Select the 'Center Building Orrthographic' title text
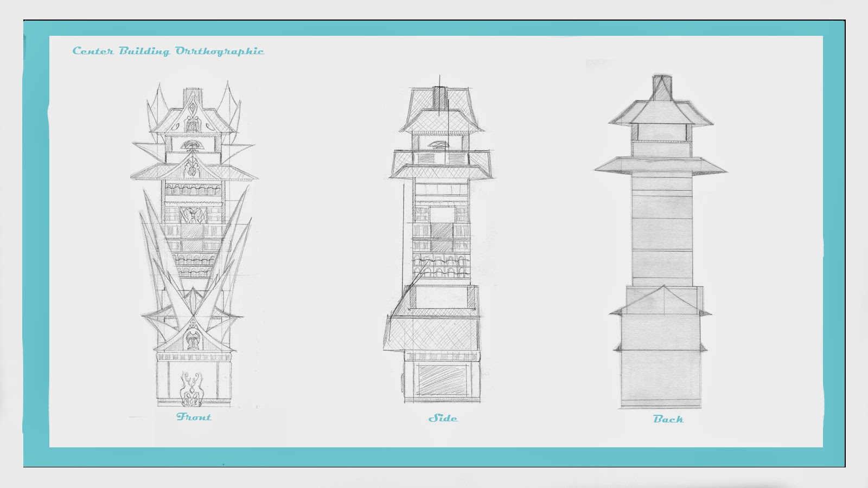Viewport: 868px width, 488px height. pos(168,52)
